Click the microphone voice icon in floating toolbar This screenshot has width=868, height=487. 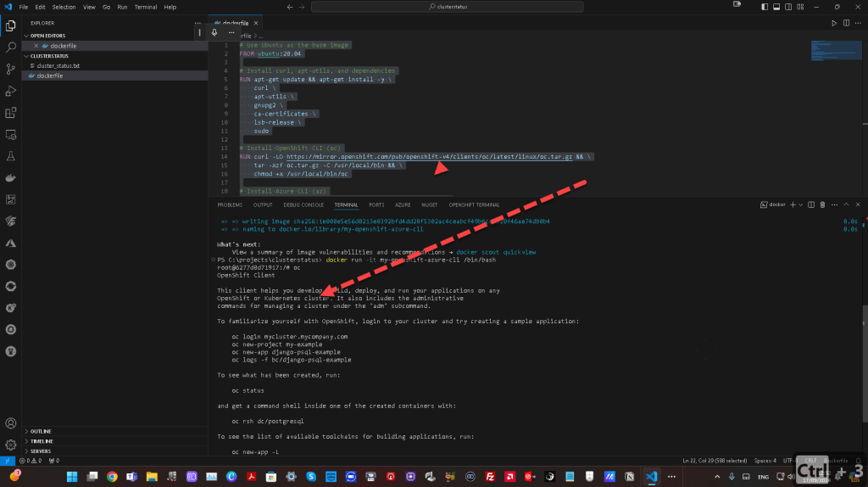pos(214,33)
